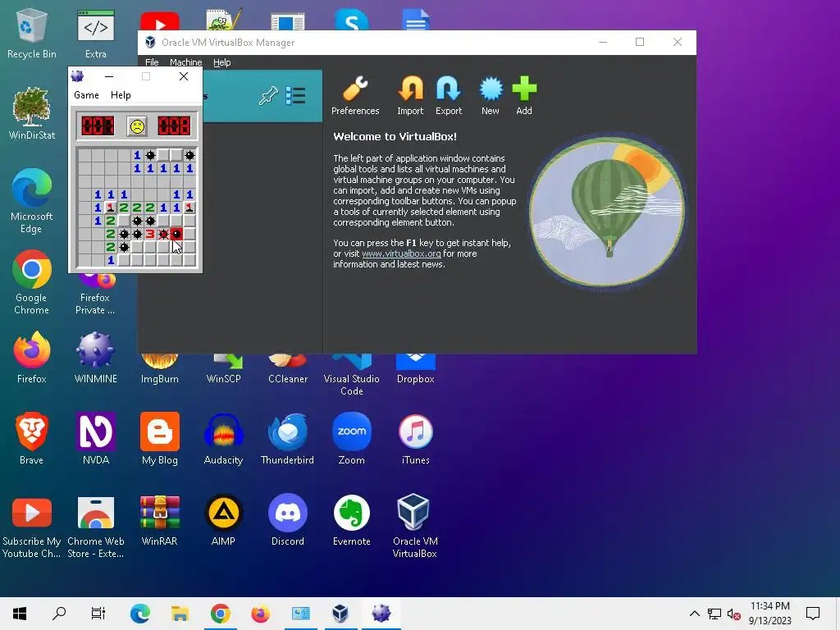Switch to Minesweeper via taskbar icon
This screenshot has height=630, width=840.
(381, 614)
